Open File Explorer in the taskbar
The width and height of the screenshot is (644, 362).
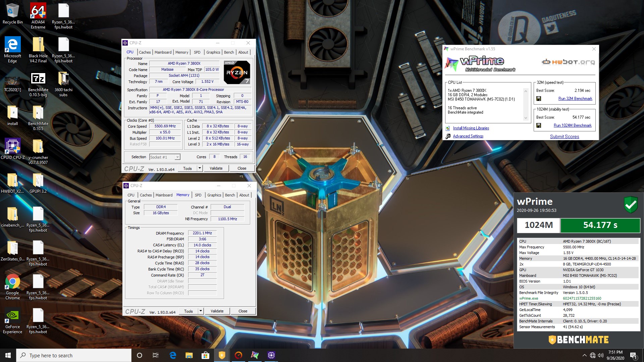coord(189,355)
